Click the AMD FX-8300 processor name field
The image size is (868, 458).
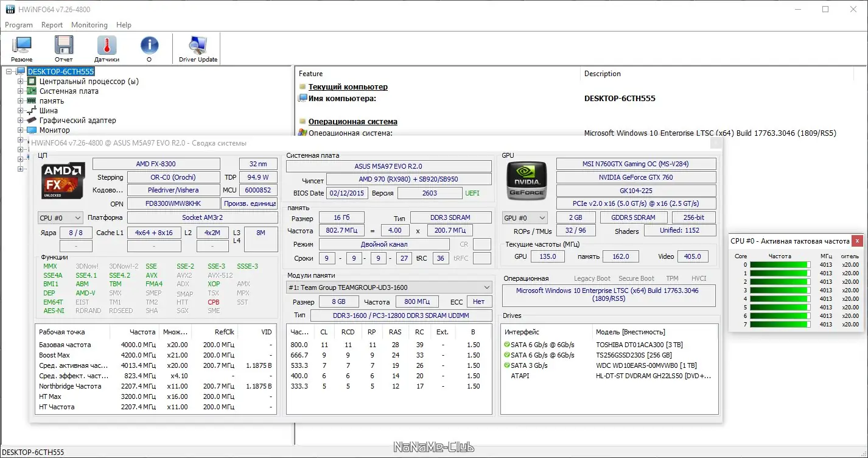pyautogui.click(x=156, y=164)
